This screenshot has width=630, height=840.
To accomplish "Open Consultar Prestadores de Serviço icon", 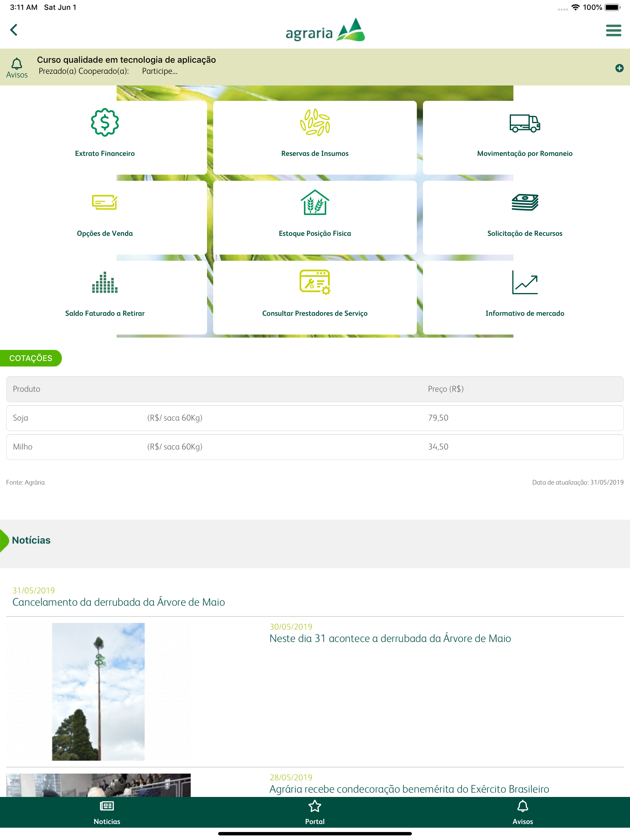I will pos(315,282).
